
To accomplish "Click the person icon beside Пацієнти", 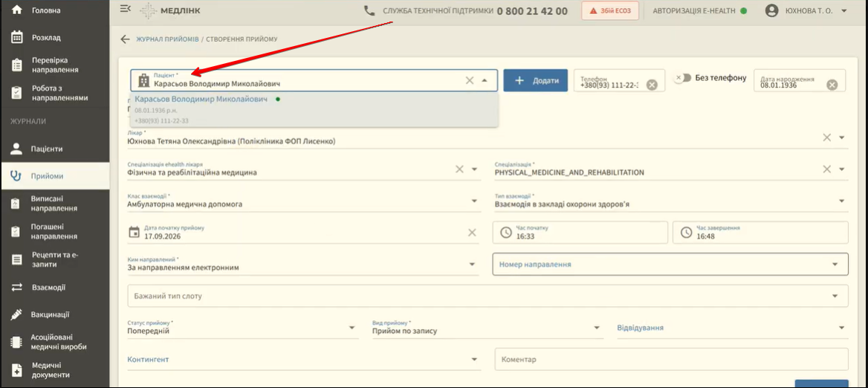I will [x=16, y=149].
